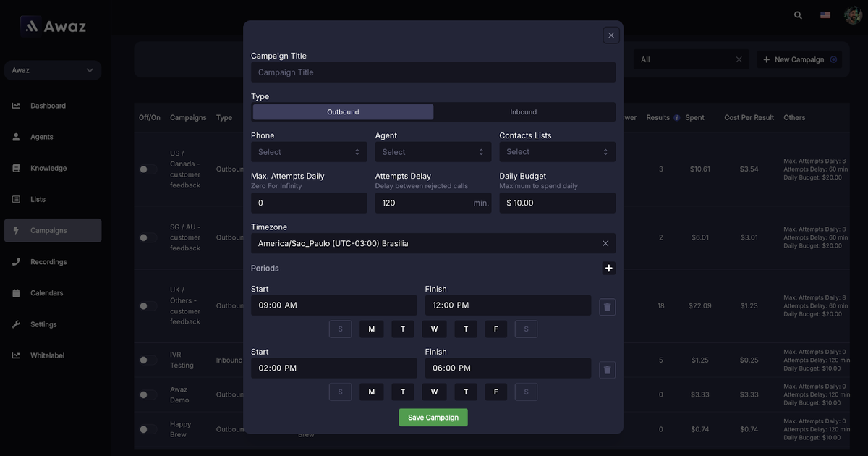Clear the selected timezone with X icon

(x=605, y=244)
